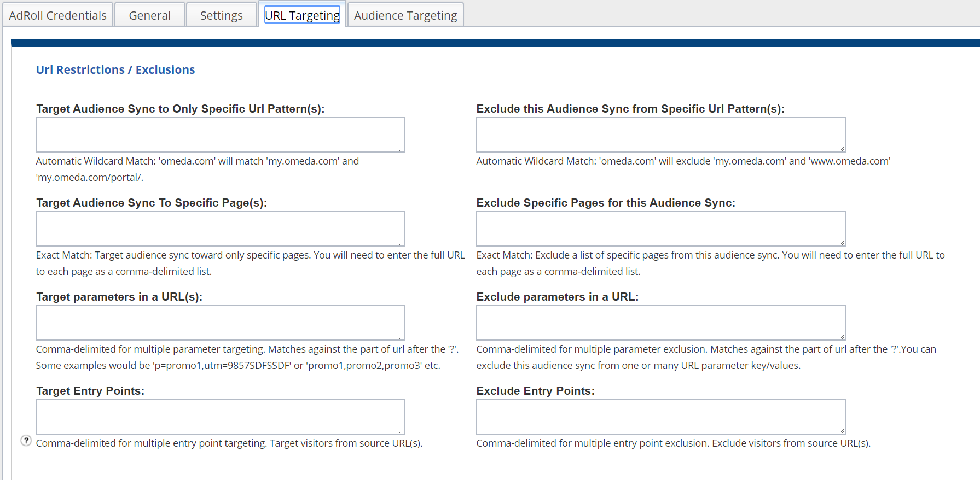
Task: Click the Exclude this Audience Sync from Specific Url Pattern(s) label
Action: [x=630, y=109]
